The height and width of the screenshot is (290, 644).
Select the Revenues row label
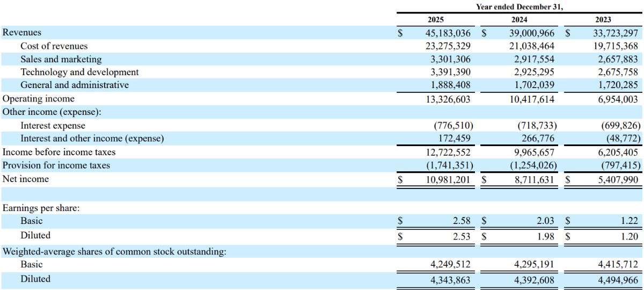[22, 33]
